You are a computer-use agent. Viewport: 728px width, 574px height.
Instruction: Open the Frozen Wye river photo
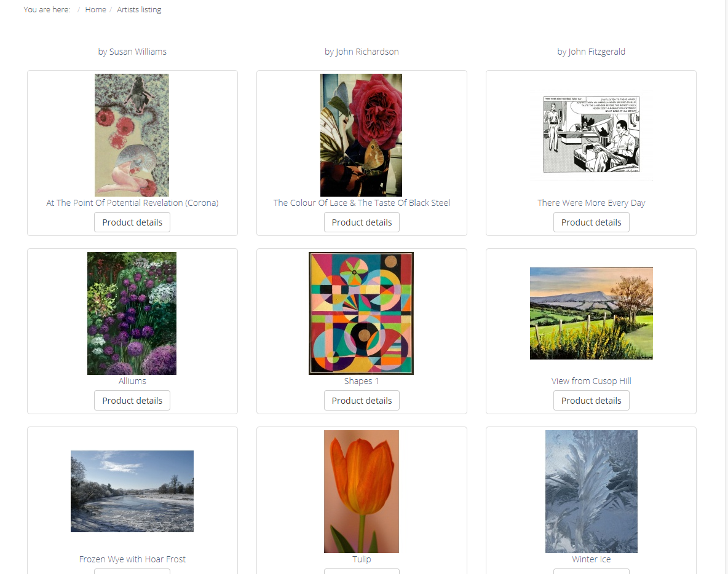(x=132, y=491)
